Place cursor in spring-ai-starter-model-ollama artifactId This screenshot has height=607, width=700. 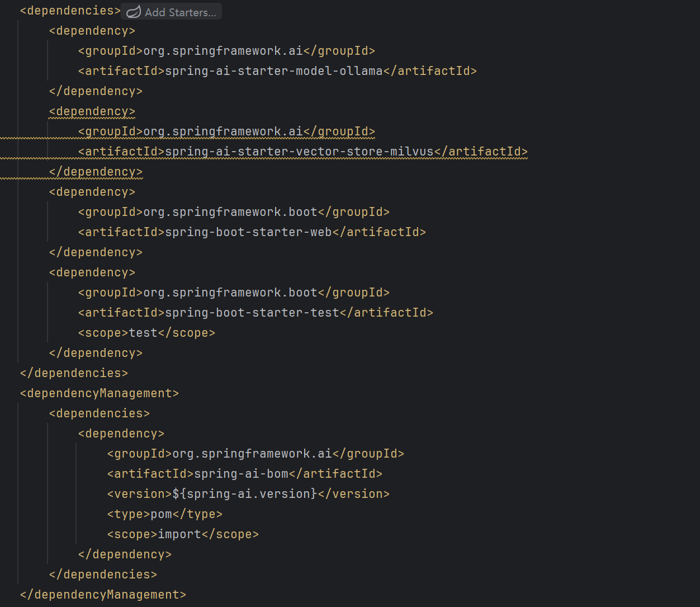point(274,71)
